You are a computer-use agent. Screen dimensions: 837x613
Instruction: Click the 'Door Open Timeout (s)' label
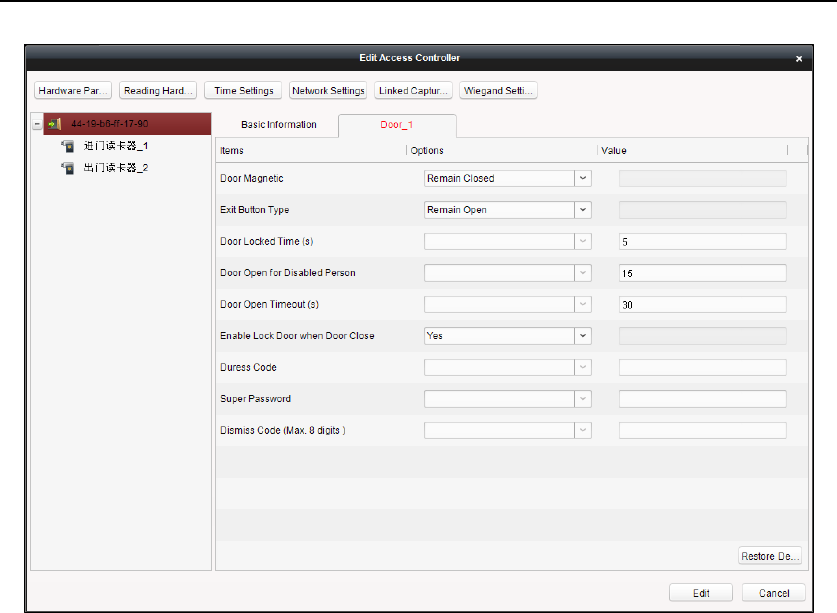click(x=270, y=304)
